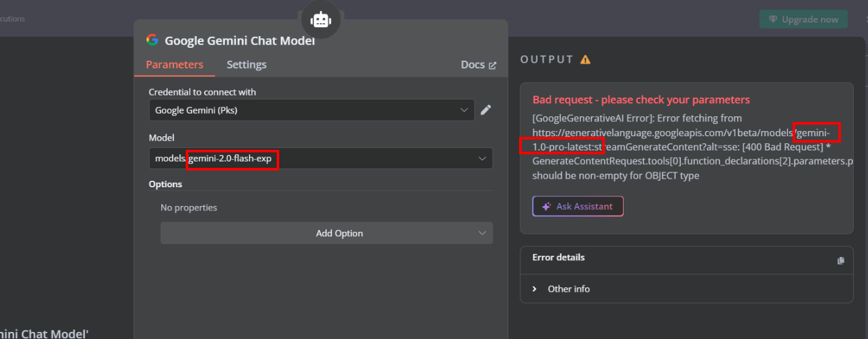This screenshot has width=868, height=339.
Task: Click the No properties text
Action: coord(189,208)
